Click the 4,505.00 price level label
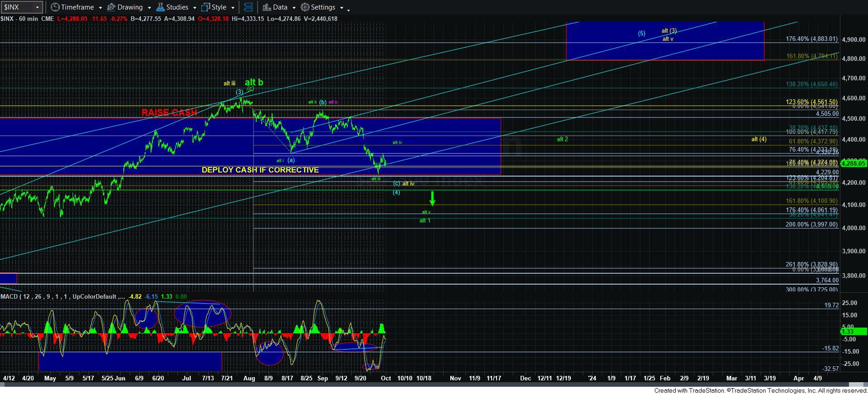Image resolution: width=868 pixels, height=394 pixels. click(827, 114)
